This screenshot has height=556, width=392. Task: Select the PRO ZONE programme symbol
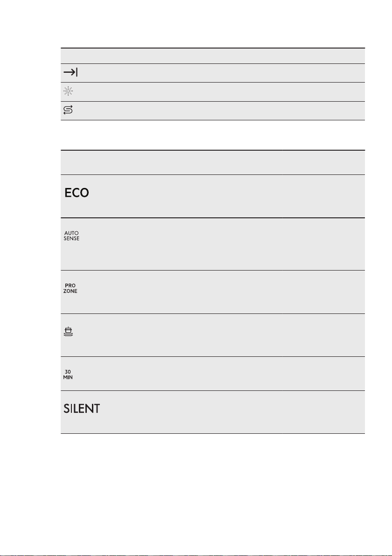pyautogui.click(x=70, y=288)
